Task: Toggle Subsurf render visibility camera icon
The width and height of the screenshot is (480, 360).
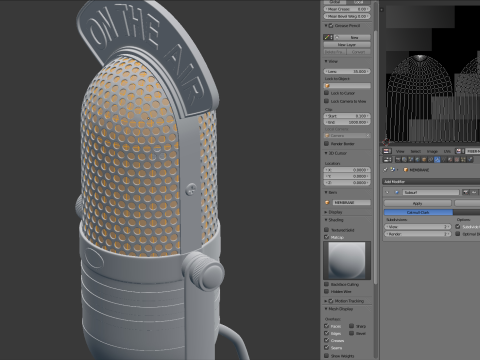Action: 465,192
